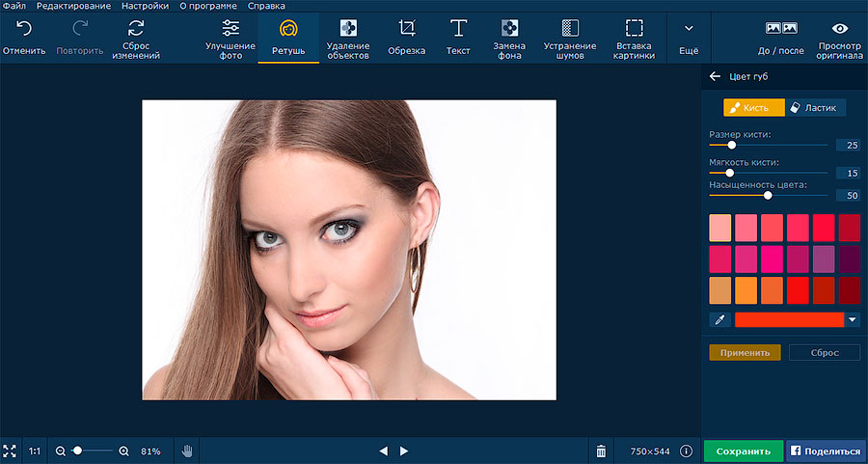Pick the light orange swatch starting the bottom row
868x464 pixels.
tap(720, 290)
